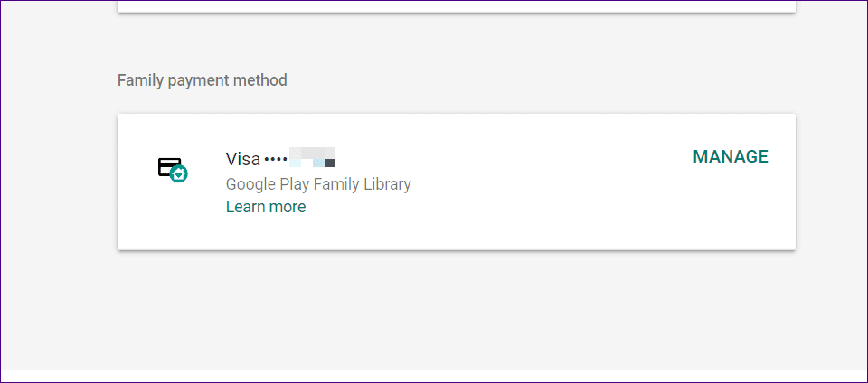Screen dimensions: 868x383
Task: Click the family payment card icon
Action: 169,165
